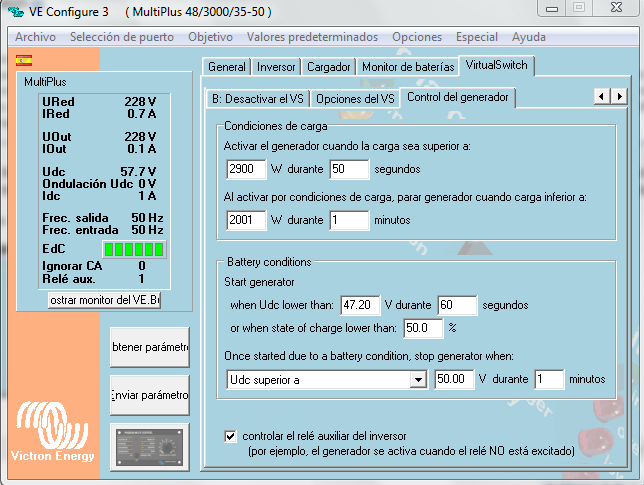Open the Especial menu
The width and height of the screenshot is (644, 485).
pos(476,37)
